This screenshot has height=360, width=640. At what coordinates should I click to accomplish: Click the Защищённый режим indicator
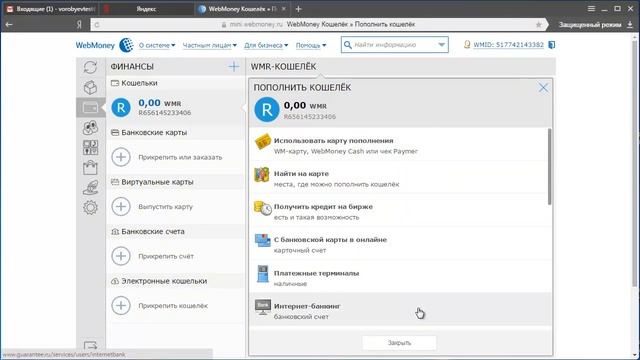click(590, 24)
